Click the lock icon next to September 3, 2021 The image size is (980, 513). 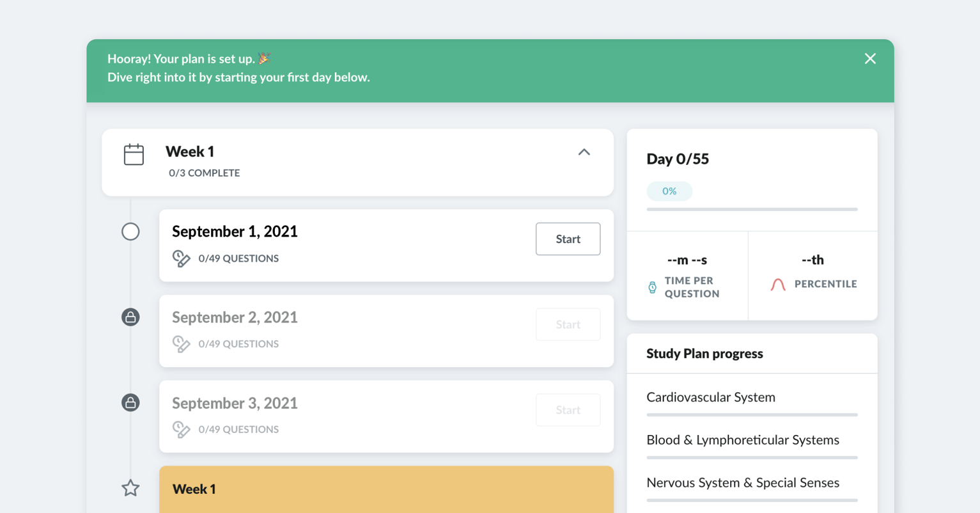point(130,402)
